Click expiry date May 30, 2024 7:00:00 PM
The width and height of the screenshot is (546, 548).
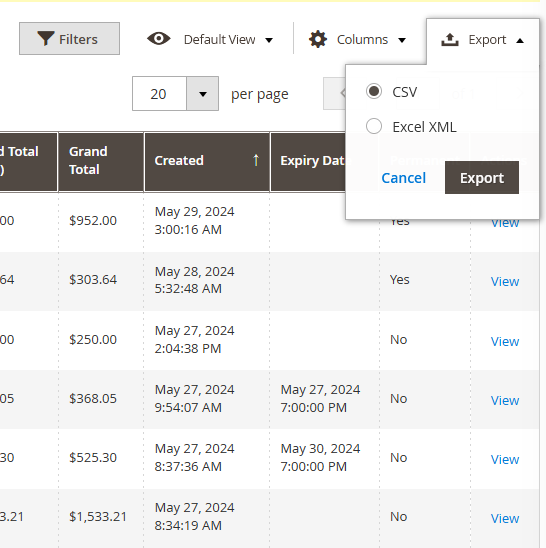(320, 457)
